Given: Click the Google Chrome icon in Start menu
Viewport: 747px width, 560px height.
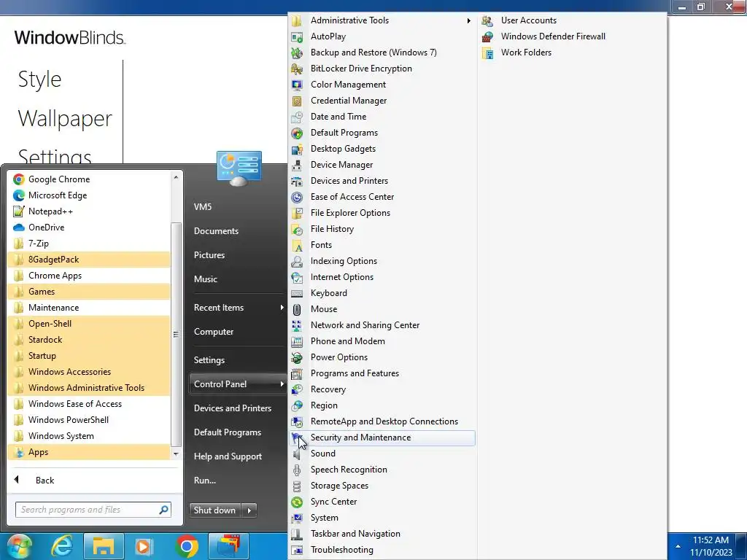Looking at the screenshot, I should tap(18, 179).
